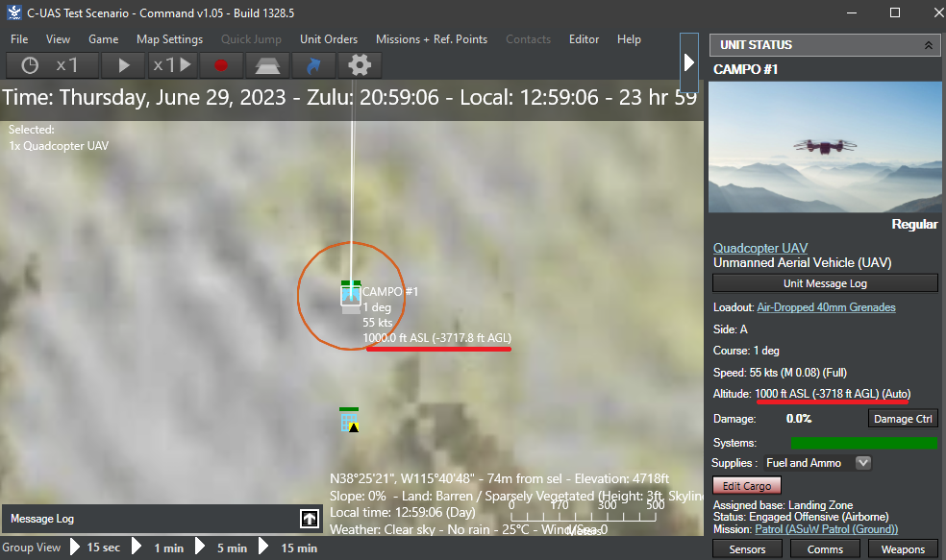Open Air-Dropped 40mm Grenades loadout link
Viewport: 946px width, 560px height.
(826, 307)
